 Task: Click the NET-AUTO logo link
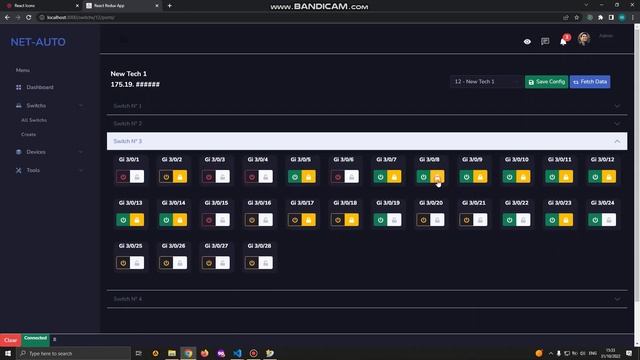pyautogui.click(x=38, y=42)
